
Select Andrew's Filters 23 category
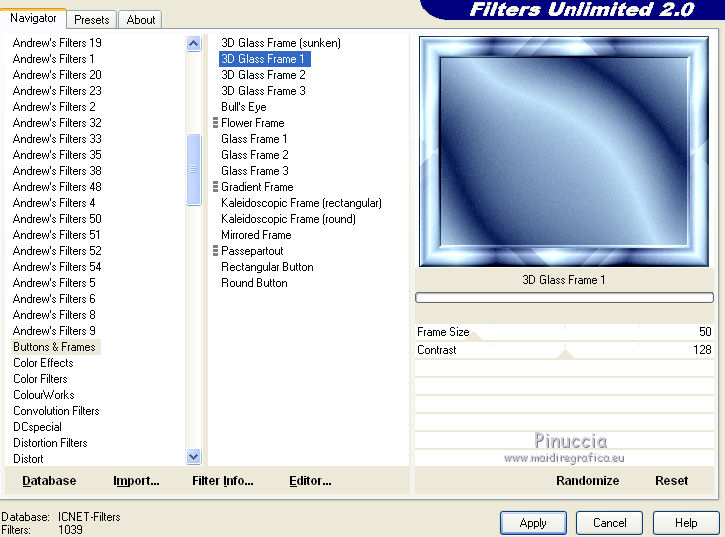(57, 91)
